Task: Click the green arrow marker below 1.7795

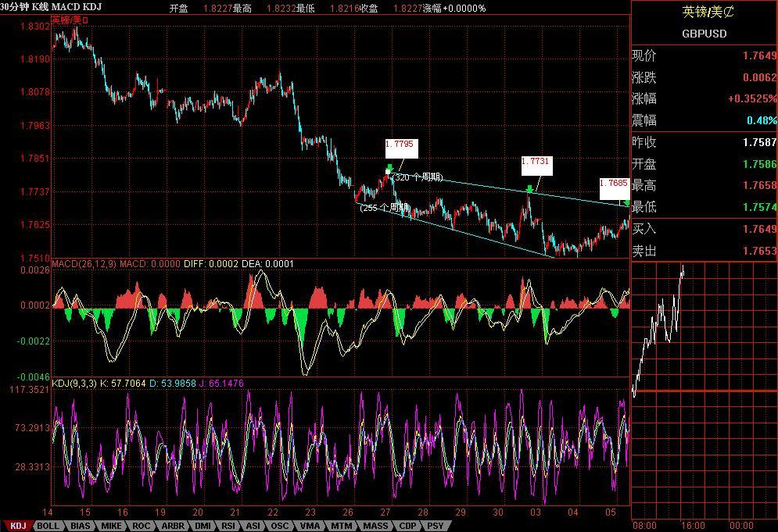Action: (389, 166)
